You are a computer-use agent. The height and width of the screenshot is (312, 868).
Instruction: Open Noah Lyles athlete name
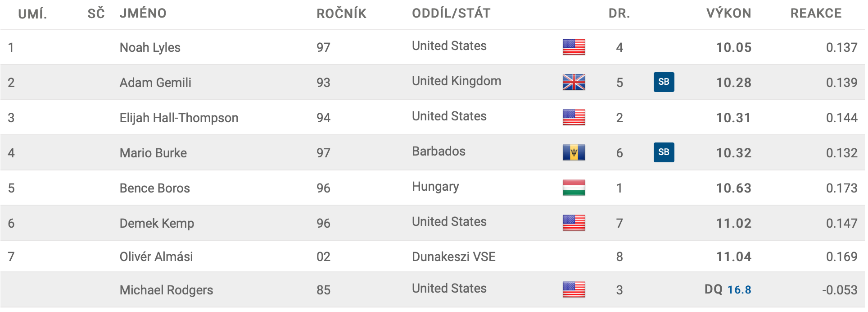point(150,47)
